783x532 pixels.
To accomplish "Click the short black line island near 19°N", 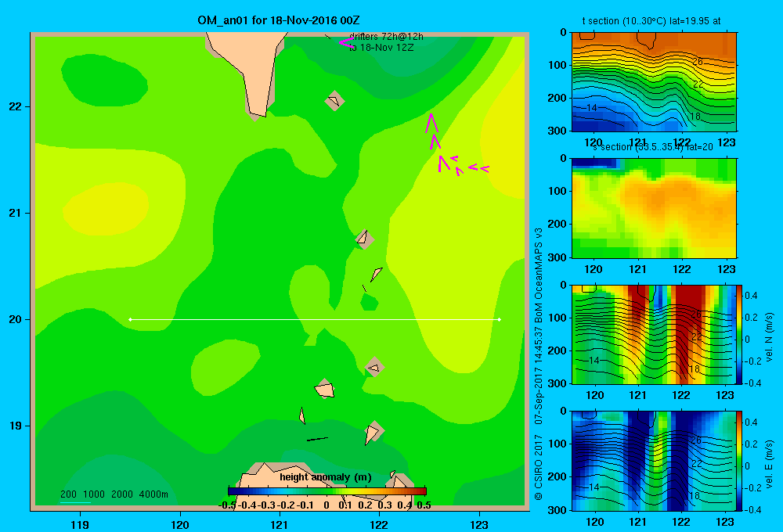I will [x=317, y=439].
